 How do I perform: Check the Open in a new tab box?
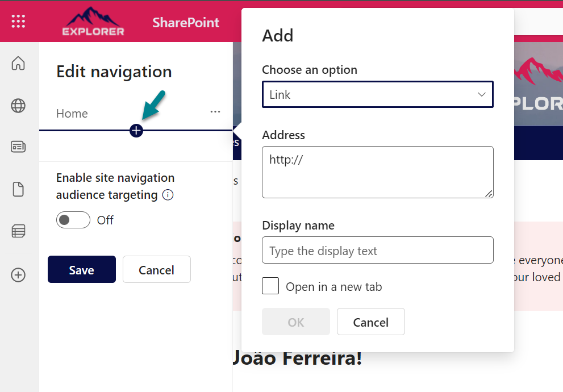pyautogui.click(x=270, y=286)
